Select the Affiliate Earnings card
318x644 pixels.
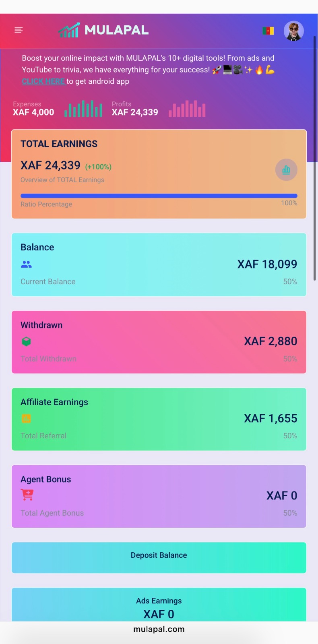(159, 419)
